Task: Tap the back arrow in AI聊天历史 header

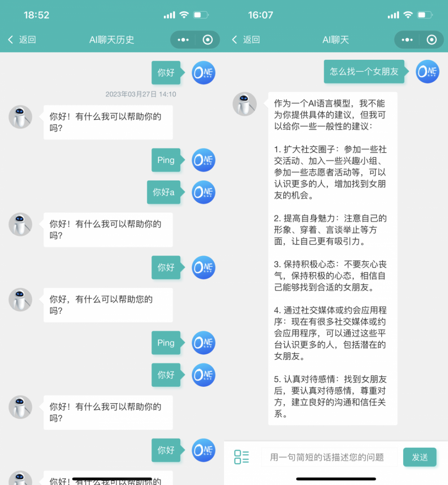Action: (11, 40)
